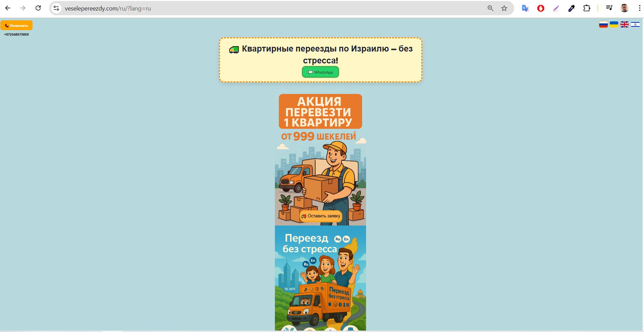
Task: Open the media controls music icon
Action: pyautogui.click(x=609, y=8)
